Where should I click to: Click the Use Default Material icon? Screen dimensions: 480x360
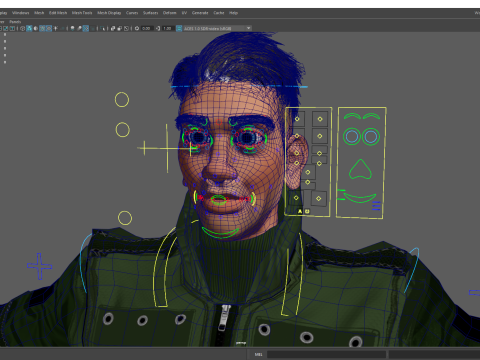(x=36, y=28)
